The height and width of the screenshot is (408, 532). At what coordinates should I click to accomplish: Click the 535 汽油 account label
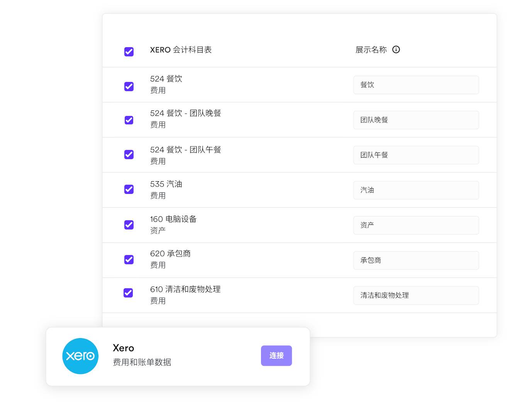click(166, 184)
